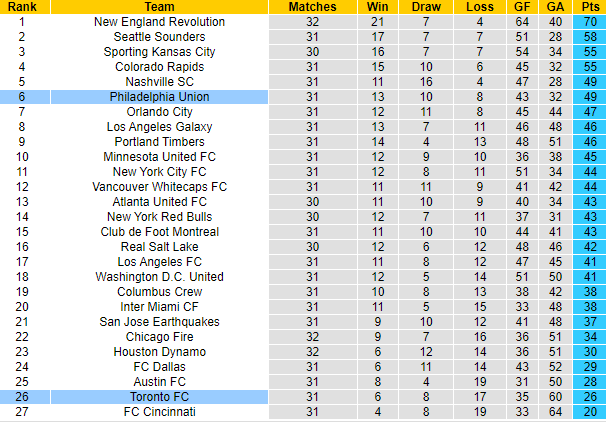Open Los Angeles Galaxy team link
The image size is (606, 422).
click(x=158, y=126)
